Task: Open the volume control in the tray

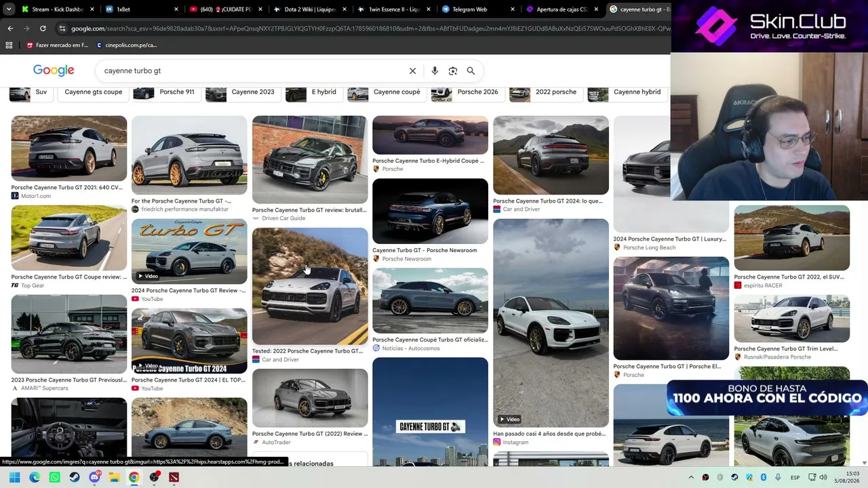Action: (823, 477)
